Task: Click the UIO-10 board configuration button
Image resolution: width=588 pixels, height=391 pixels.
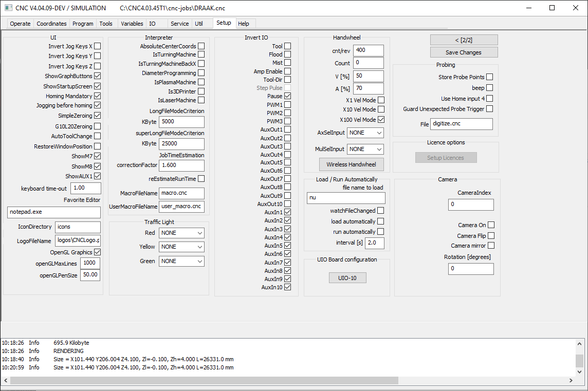Action: click(x=347, y=278)
